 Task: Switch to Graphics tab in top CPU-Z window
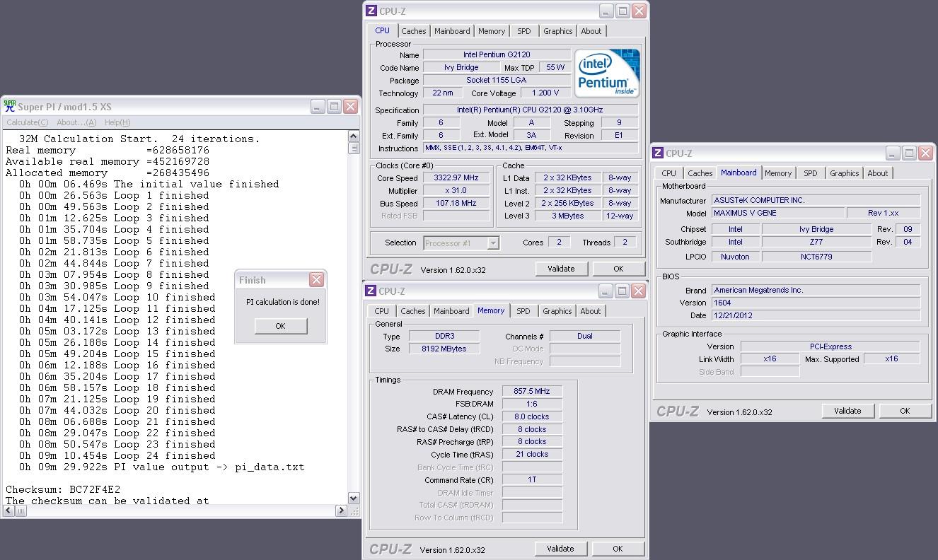coord(558,31)
